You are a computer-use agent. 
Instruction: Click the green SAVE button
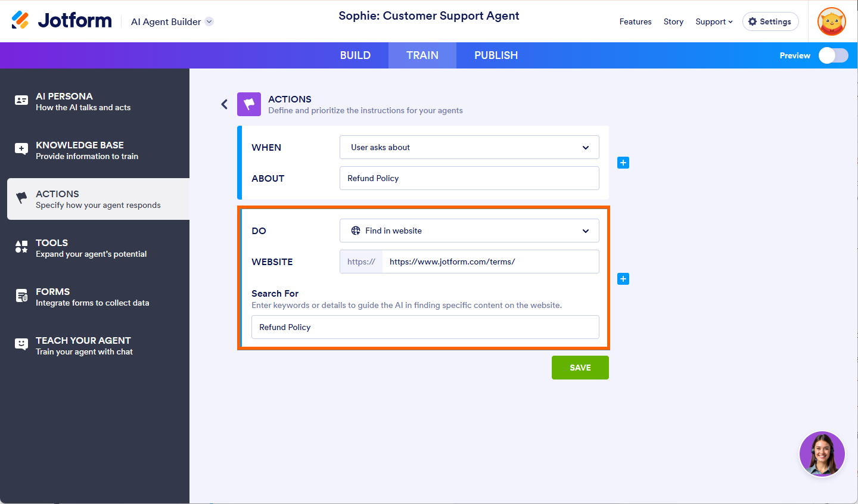coord(580,368)
